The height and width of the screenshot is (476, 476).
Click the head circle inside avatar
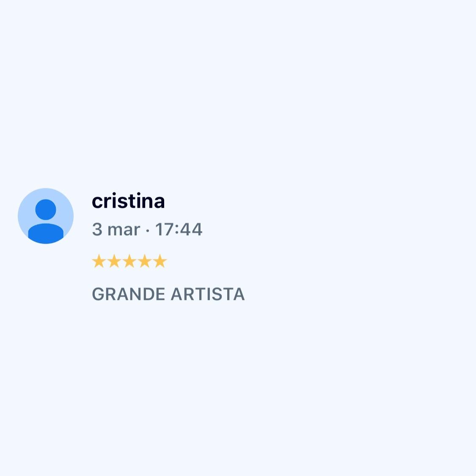[x=46, y=209]
